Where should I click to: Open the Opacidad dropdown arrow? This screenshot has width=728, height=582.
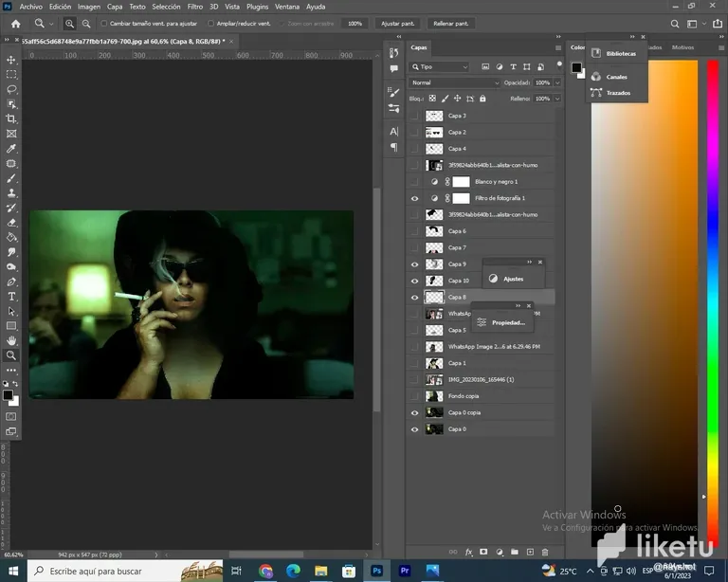pyautogui.click(x=557, y=82)
